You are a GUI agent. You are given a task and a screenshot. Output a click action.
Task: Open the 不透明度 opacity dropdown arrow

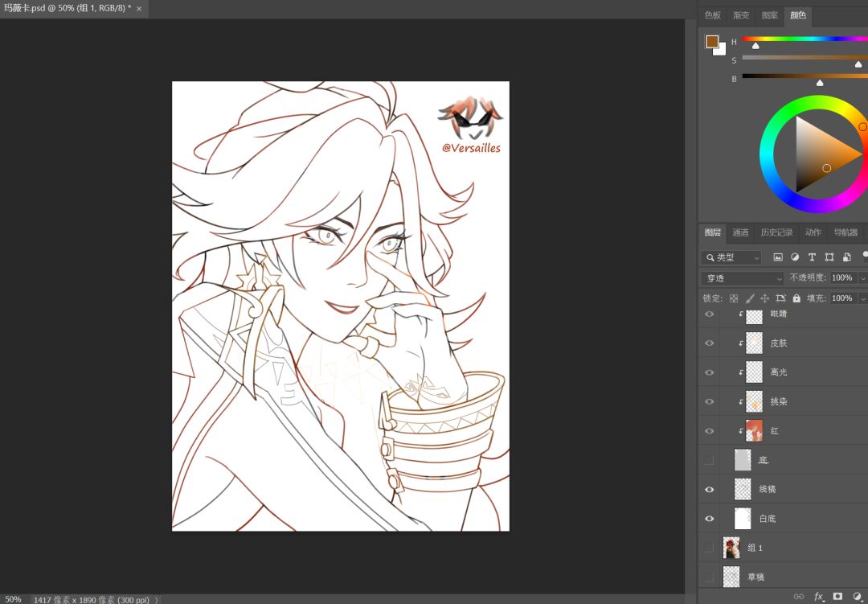click(862, 277)
